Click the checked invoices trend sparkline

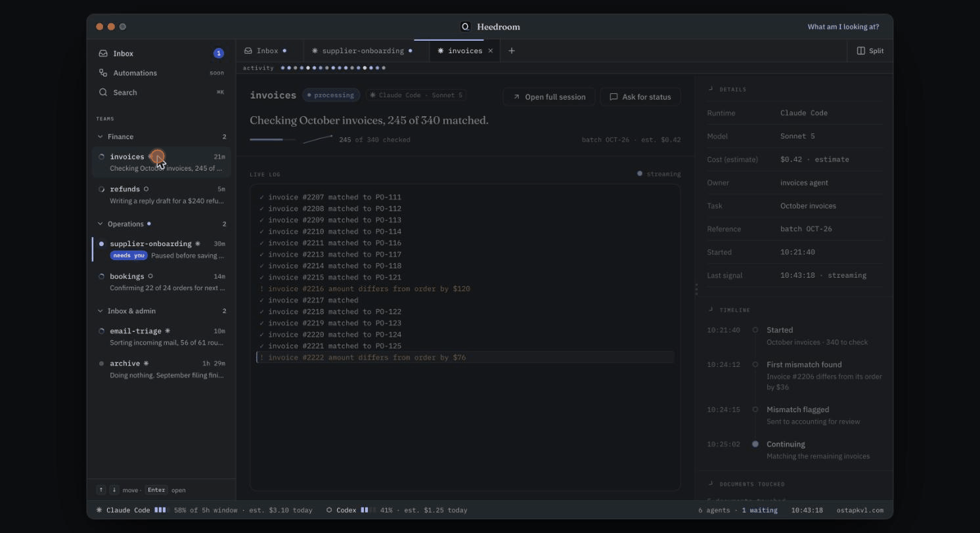(318, 139)
